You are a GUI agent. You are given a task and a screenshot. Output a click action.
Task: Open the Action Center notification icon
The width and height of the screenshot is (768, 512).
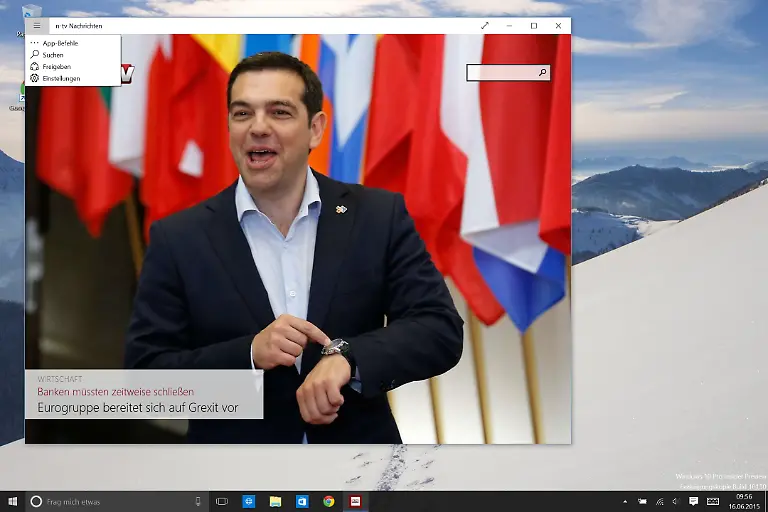(x=693, y=501)
